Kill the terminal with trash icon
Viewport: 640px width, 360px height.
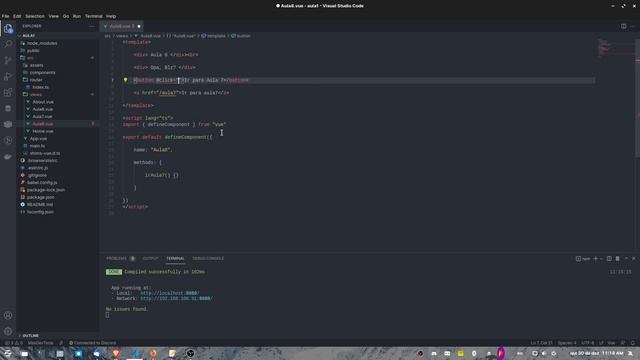(x=618, y=258)
